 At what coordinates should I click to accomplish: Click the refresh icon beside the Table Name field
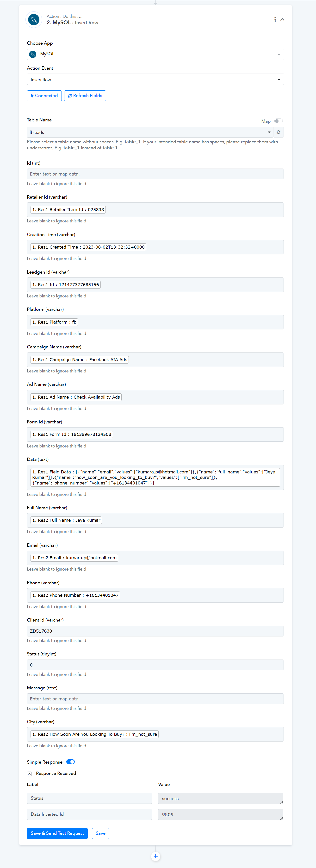coord(278,132)
